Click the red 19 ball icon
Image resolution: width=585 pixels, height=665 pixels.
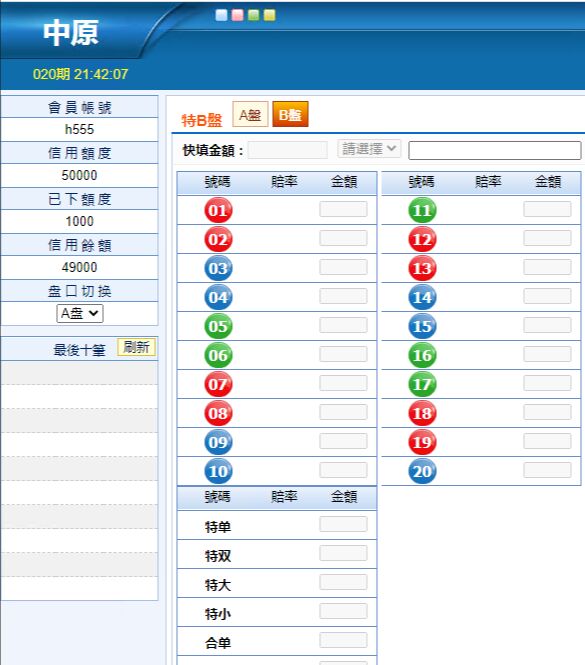click(422, 442)
